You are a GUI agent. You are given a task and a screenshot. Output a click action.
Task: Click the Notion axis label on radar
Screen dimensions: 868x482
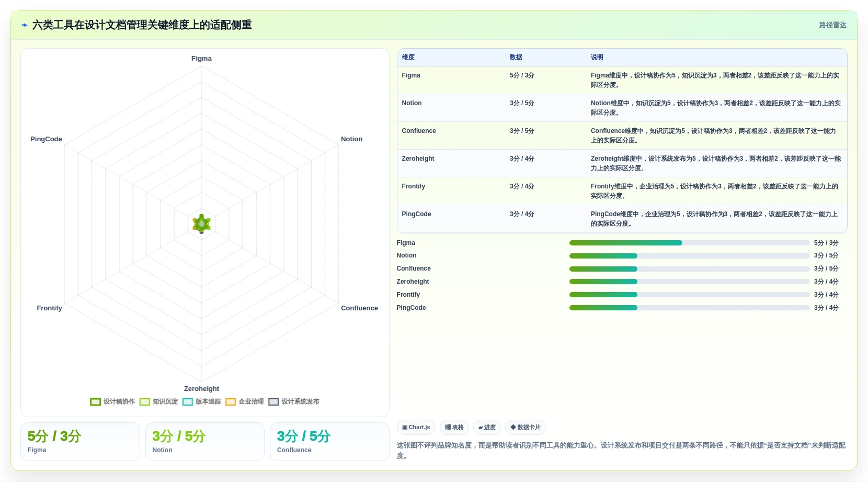[x=351, y=139]
